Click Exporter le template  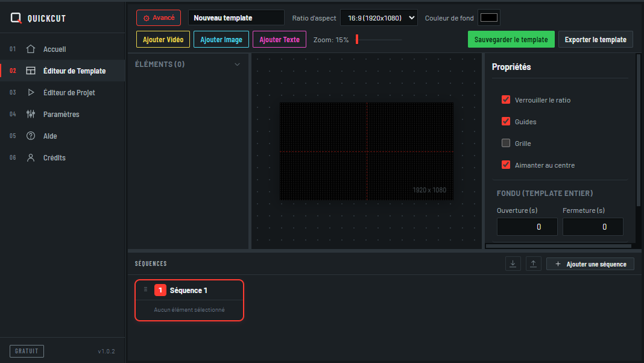[x=596, y=39]
